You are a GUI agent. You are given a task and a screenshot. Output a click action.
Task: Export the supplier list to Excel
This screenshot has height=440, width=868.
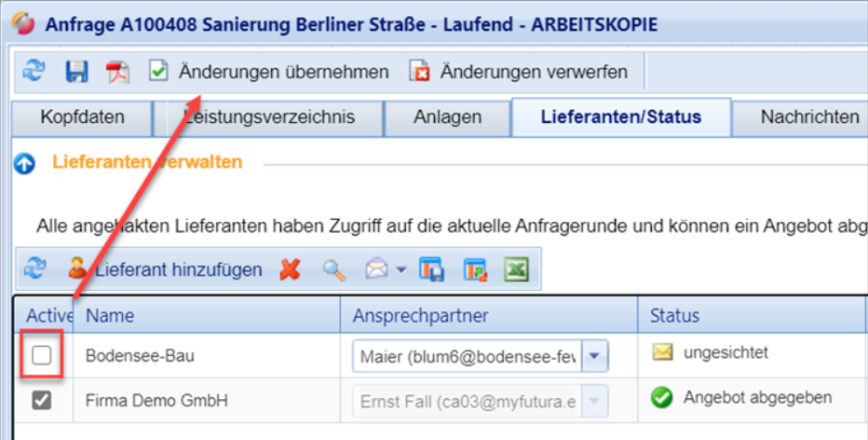[x=516, y=269]
